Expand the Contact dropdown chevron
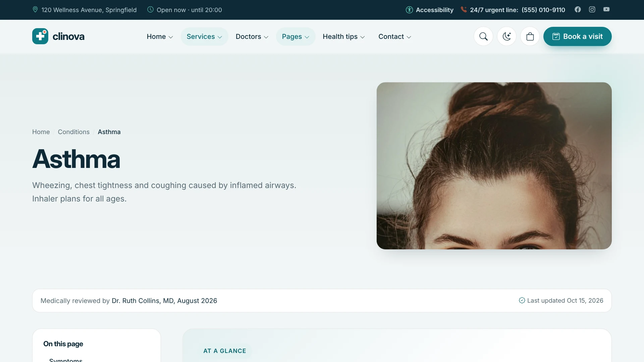The image size is (644, 362). click(409, 37)
